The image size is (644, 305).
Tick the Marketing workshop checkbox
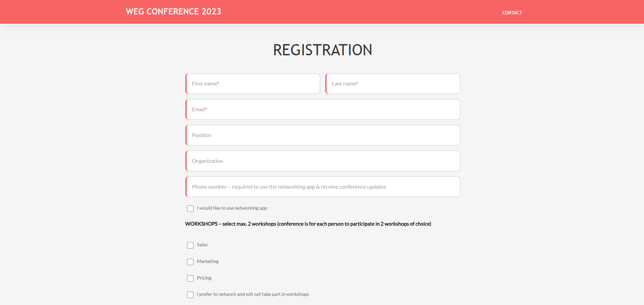[x=190, y=262]
